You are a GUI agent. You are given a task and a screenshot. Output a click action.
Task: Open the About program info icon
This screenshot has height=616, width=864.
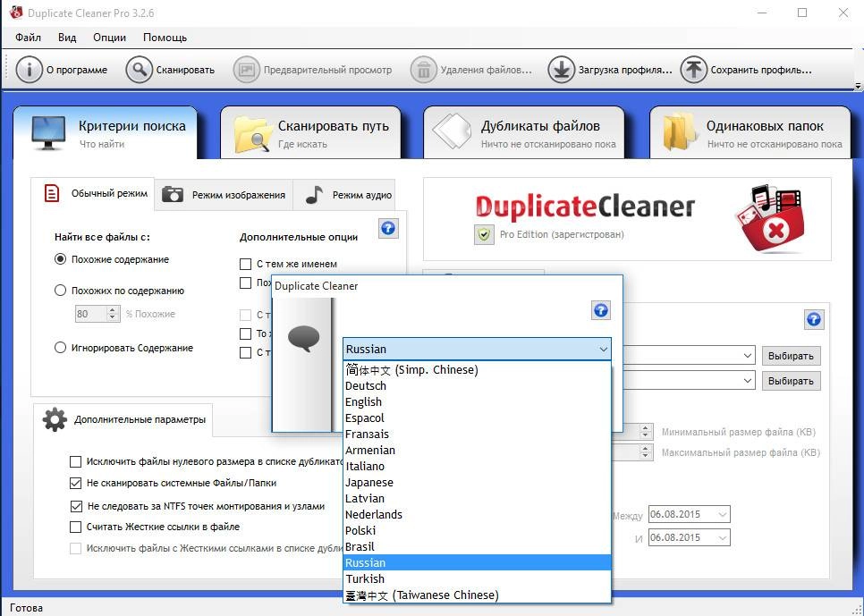[29, 70]
